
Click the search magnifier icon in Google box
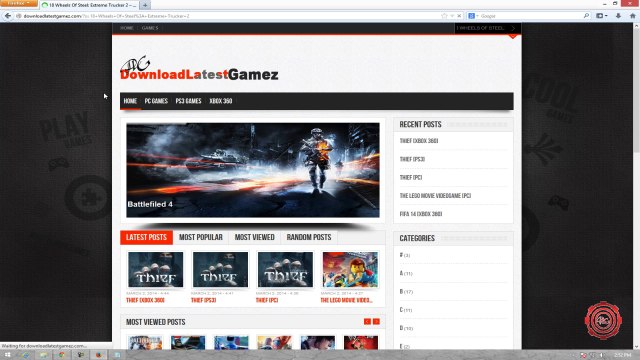(587, 16)
